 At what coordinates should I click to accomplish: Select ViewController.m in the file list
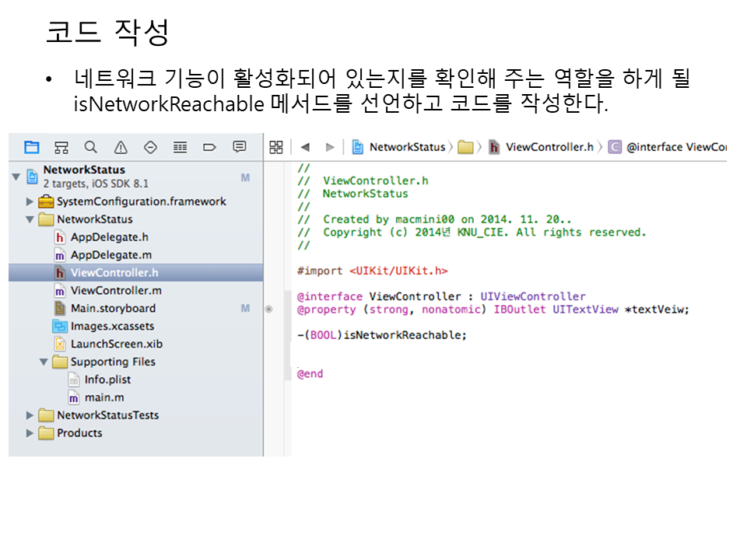point(115,290)
